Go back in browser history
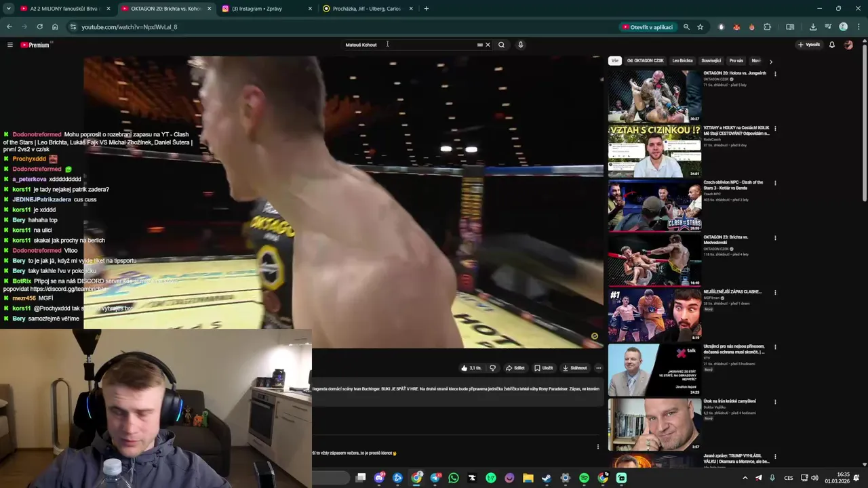Viewport: 868px width, 488px height. [9, 27]
